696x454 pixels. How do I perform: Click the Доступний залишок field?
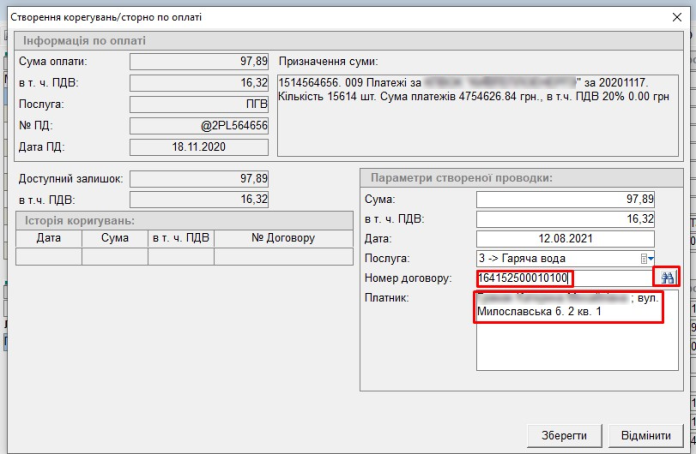pyautogui.click(x=199, y=179)
